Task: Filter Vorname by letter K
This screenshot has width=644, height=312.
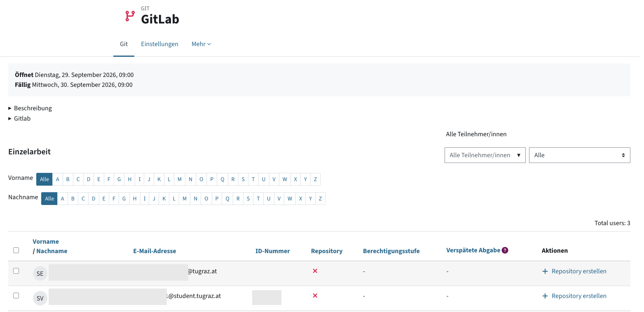Action: click(159, 179)
